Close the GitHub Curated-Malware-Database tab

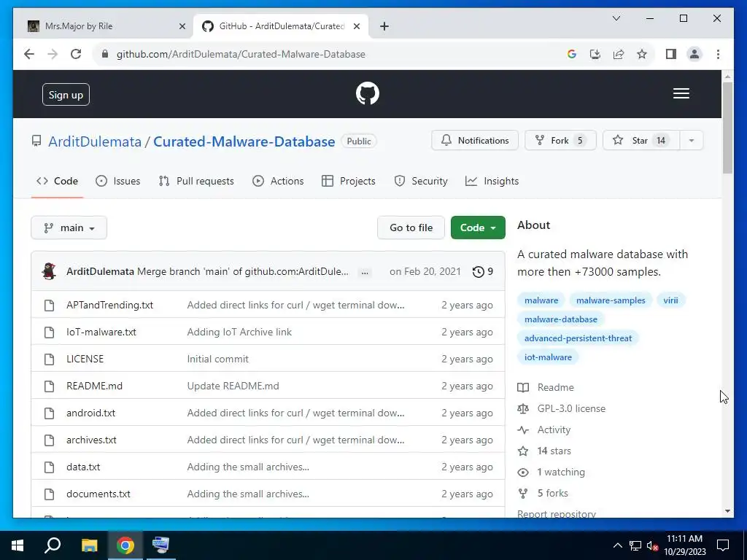tap(356, 26)
